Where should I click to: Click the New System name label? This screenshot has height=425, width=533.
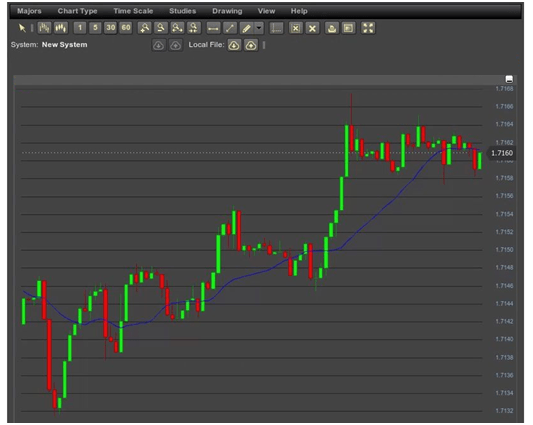point(65,45)
